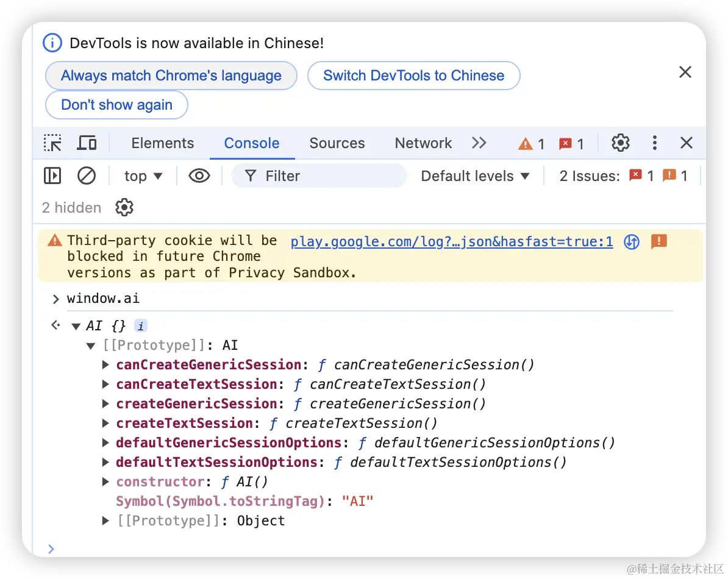
Task: Open the Sources tab
Action: coord(337,143)
